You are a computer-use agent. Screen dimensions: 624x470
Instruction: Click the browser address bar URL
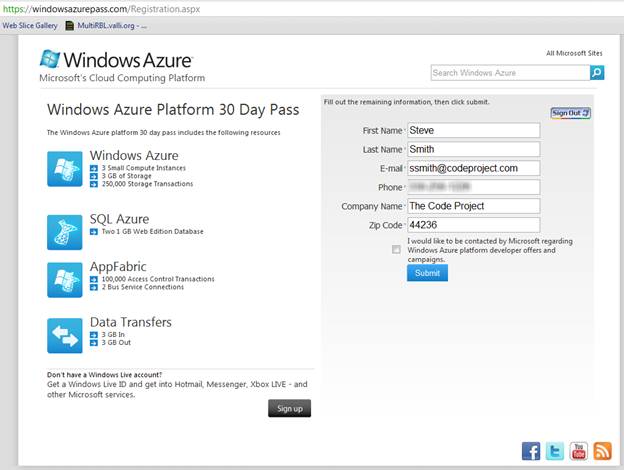point(101,9)
